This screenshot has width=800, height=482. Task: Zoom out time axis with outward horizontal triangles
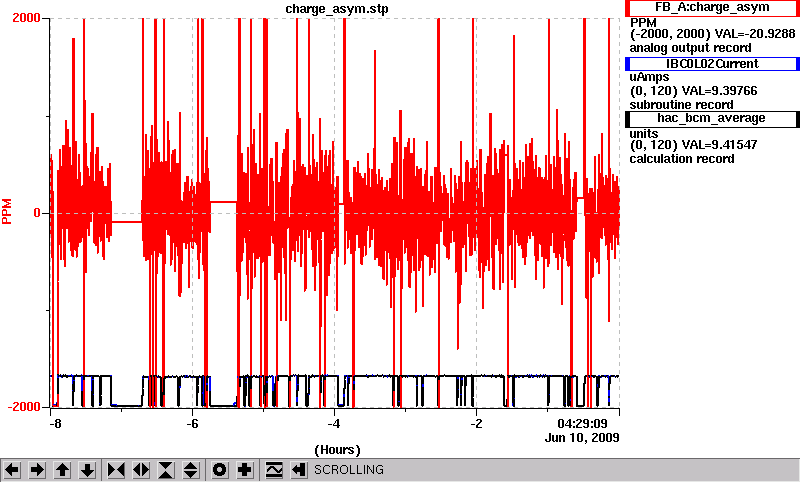click(141, 470)
